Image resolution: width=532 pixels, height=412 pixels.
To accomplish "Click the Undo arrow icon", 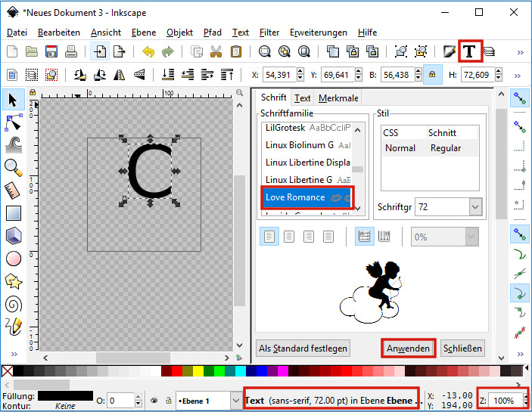I will 148,51.
